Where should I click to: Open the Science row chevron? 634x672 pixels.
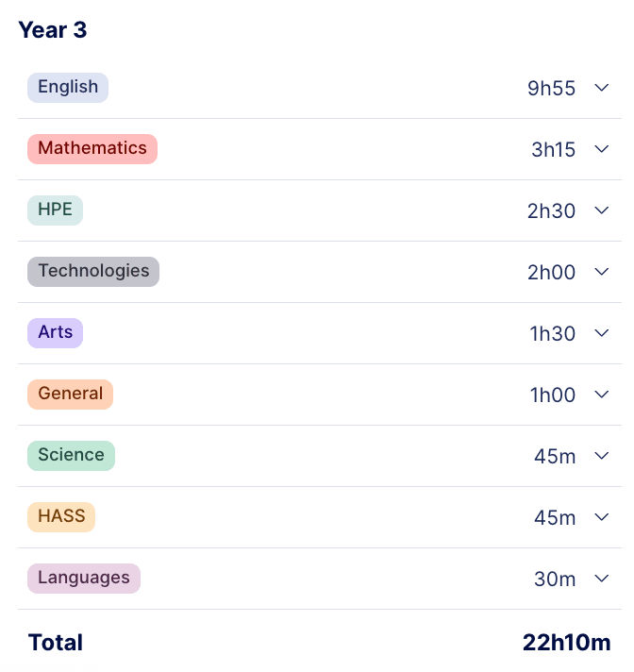tap(602, 456)
